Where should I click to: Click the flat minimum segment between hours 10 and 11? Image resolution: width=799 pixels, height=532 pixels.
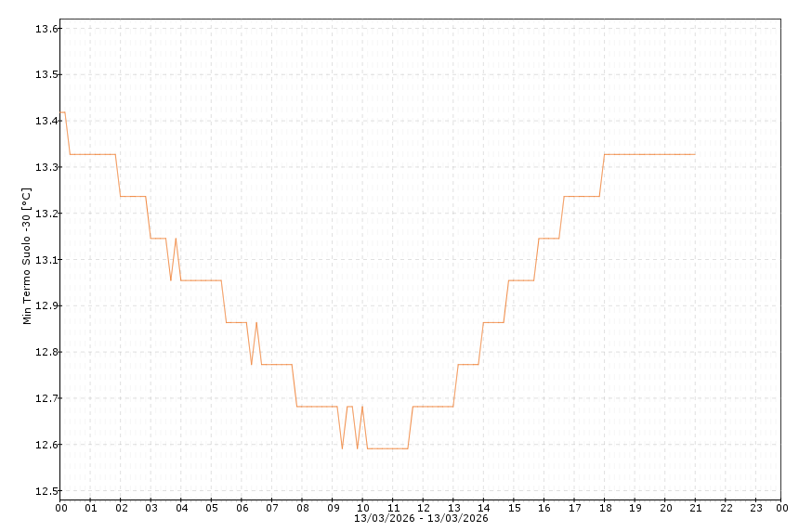click(x=386, y=448)
